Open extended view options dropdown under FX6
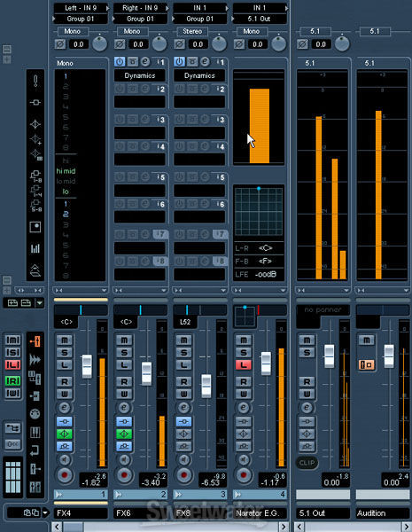The width and height of the screenshot is (412, 532). coord(164,291)
